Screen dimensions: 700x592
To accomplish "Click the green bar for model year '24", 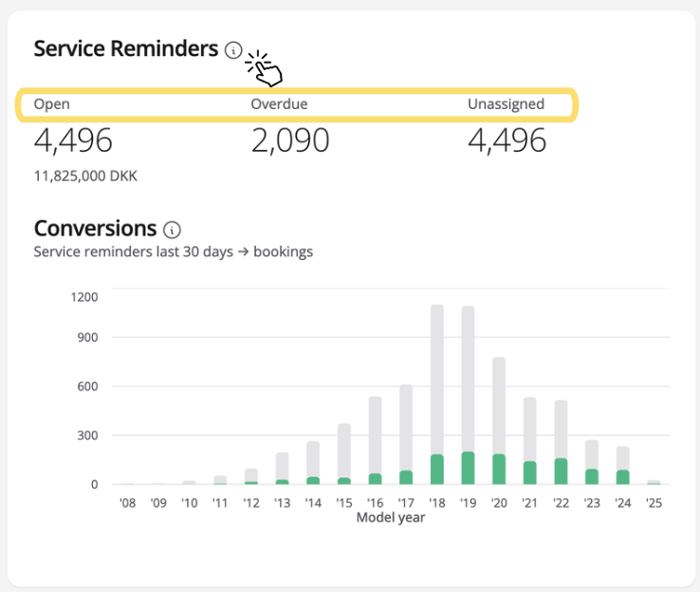I will point(622,477).
